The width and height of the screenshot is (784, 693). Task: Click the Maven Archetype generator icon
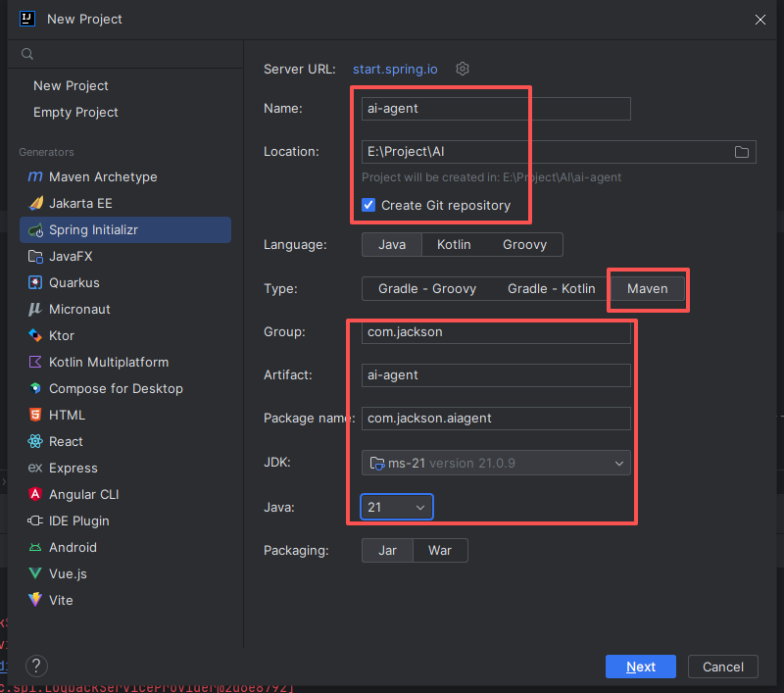coord(35,176)
